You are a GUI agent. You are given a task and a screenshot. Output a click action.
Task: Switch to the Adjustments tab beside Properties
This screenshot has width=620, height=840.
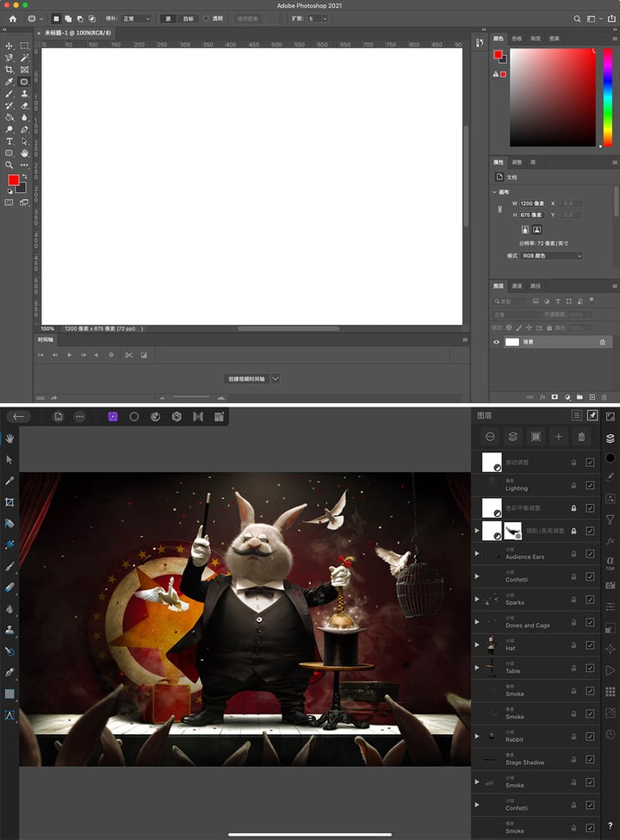[x=517, y=162]
